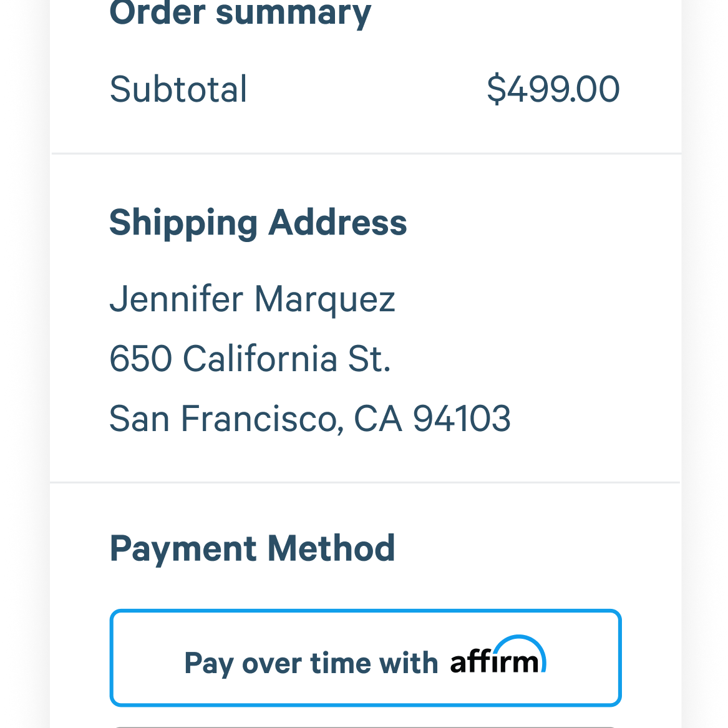
Task: Click the 650 California St. address line
Action: pyautogui.click(x=250, y=359)
